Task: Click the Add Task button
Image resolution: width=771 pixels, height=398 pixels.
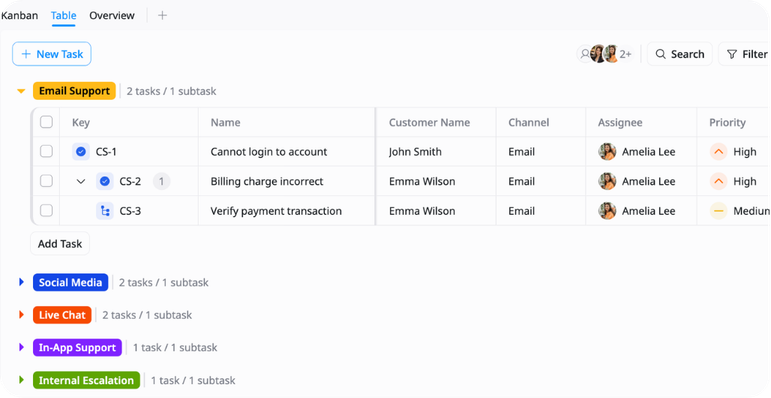Action: coord(60,244)
